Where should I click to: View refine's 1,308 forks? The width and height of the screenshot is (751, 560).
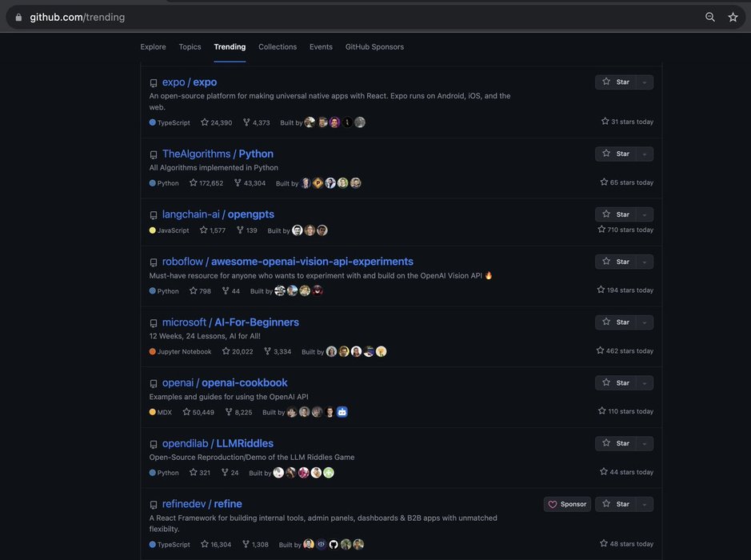coord(255,545)
